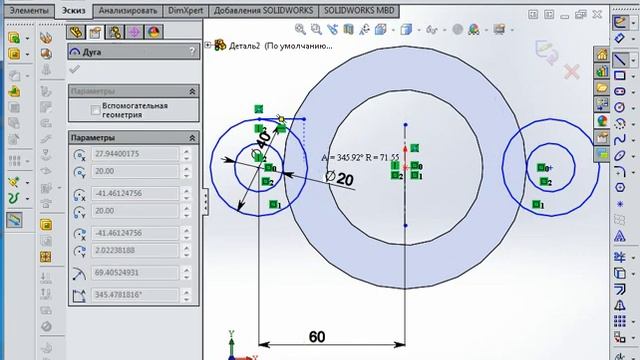Click stepper arrows beside 69.40524931
Image resolution: width=640 pixels, height=360 pixels.
click(187, 273)
